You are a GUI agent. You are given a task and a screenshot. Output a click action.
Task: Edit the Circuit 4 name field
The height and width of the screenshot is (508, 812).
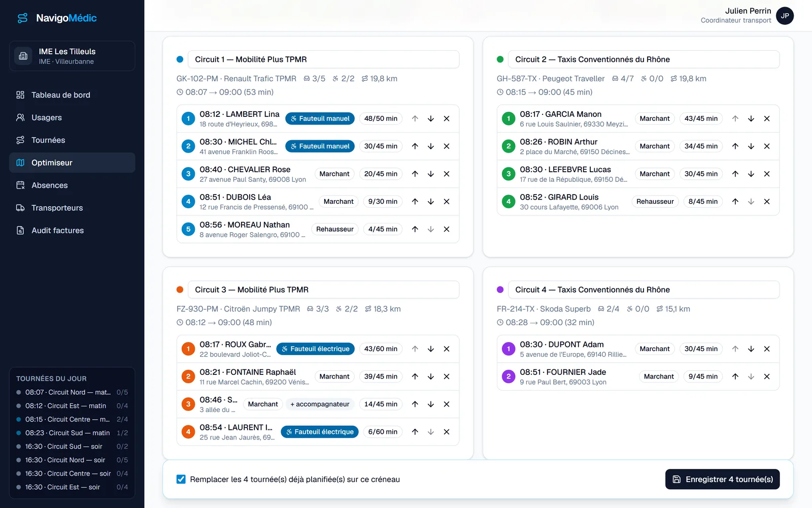coord(644,290)
